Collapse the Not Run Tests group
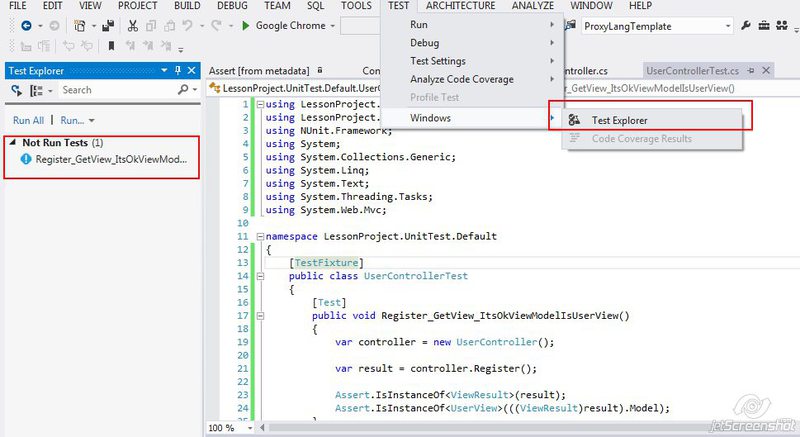The height and width of the screenshot is (437, 800). (x=13, y=143)
